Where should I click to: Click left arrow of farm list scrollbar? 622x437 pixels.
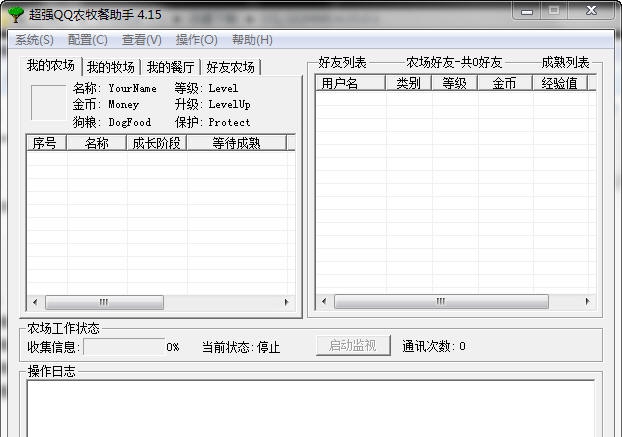(x=35, y=302)
